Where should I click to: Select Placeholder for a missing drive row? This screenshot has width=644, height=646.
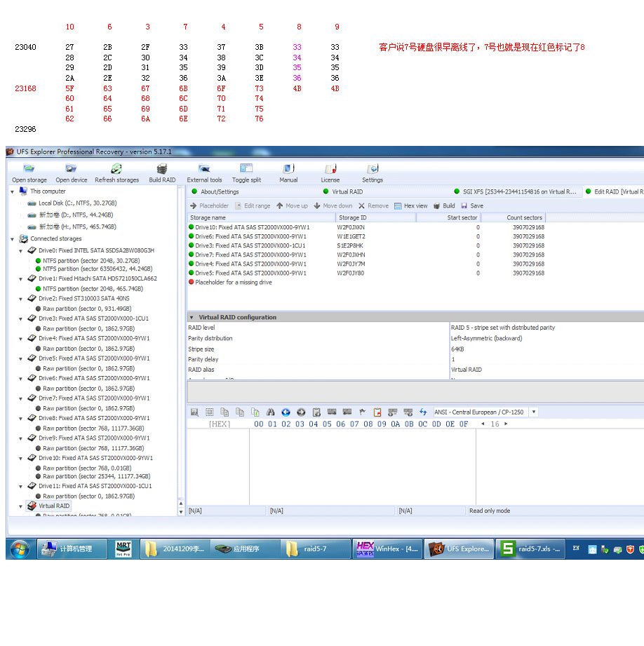[230, 282]
